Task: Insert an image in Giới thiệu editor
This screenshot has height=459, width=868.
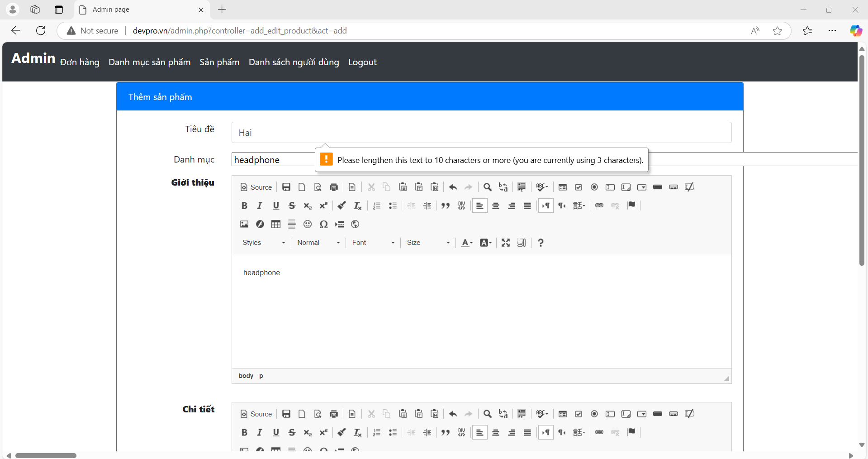Action: [x=244, y=225]
